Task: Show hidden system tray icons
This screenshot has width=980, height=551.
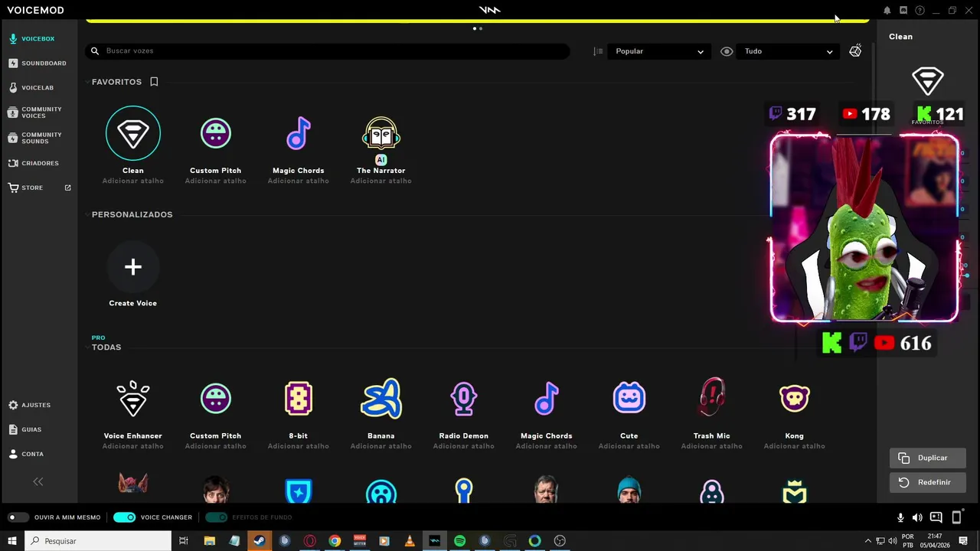Action: pyautogui.click(x=867, y=541)
